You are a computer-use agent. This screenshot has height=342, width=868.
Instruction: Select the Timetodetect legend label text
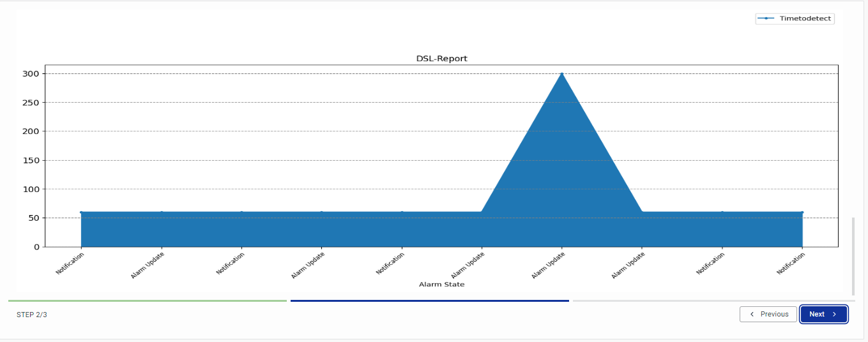[805, 19]
